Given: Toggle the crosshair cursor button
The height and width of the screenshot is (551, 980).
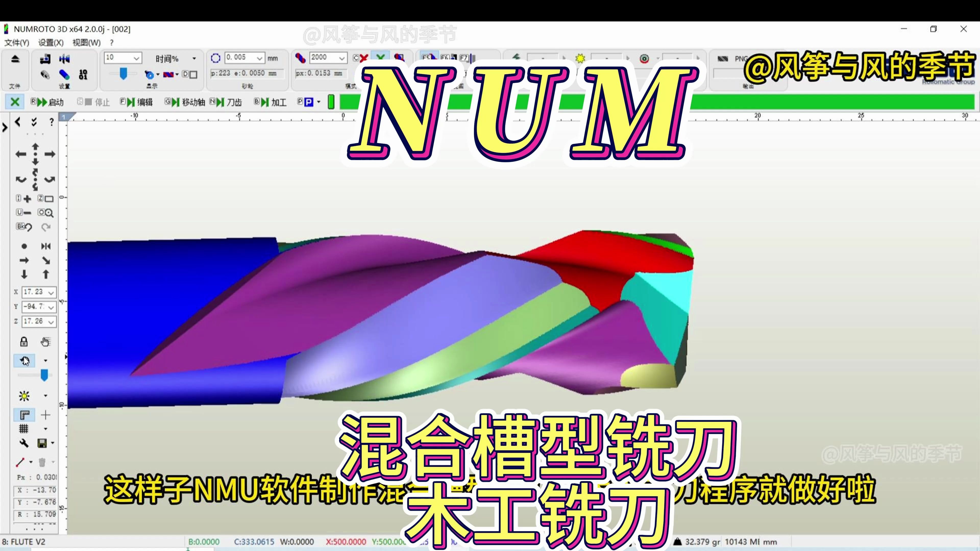Looking at the screenshot, I should point(45,415).
